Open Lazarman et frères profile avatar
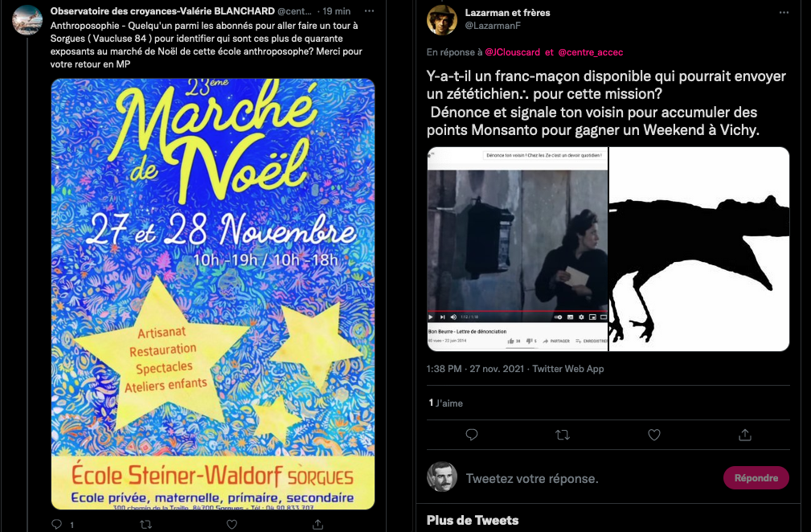The image size is (811, 532). click(442, 19)
